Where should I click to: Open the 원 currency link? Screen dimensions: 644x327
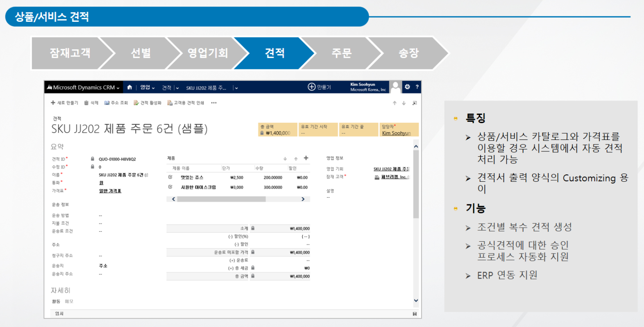101,183
